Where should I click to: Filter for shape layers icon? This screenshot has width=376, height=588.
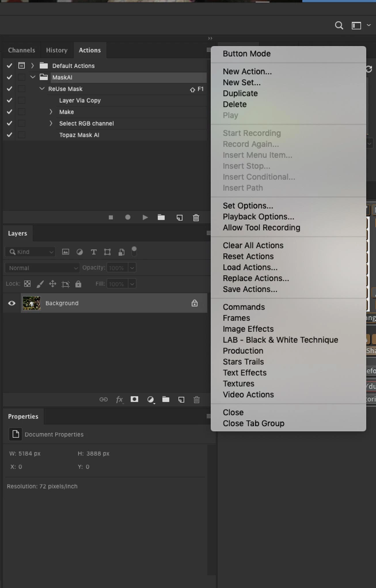point(107,252)
